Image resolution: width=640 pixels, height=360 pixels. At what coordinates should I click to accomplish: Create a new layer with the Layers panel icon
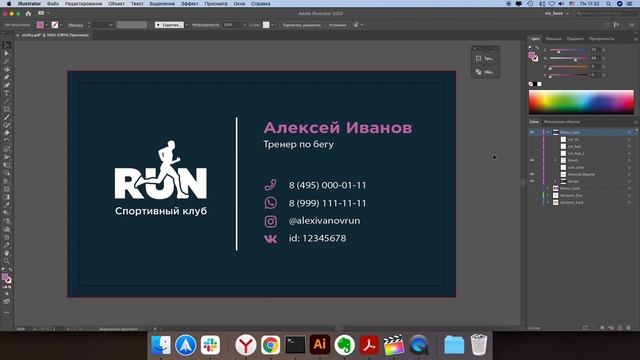tap(620, 328)
